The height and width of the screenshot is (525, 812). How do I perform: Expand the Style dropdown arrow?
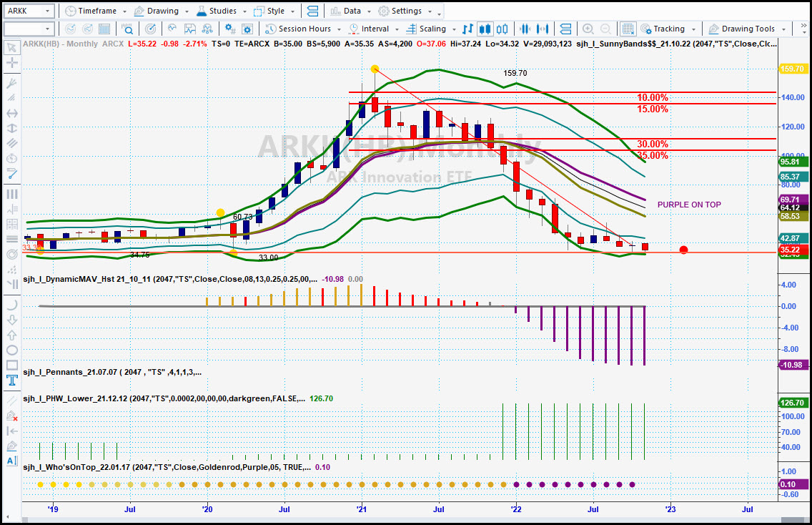coord(292,11)
